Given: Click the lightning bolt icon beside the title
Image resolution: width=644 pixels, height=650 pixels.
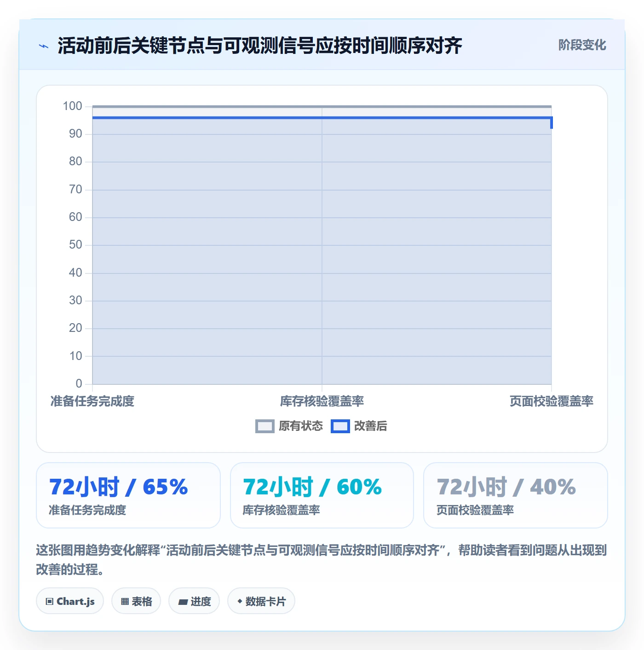Looking at the screenshot, I should (44, 46).
